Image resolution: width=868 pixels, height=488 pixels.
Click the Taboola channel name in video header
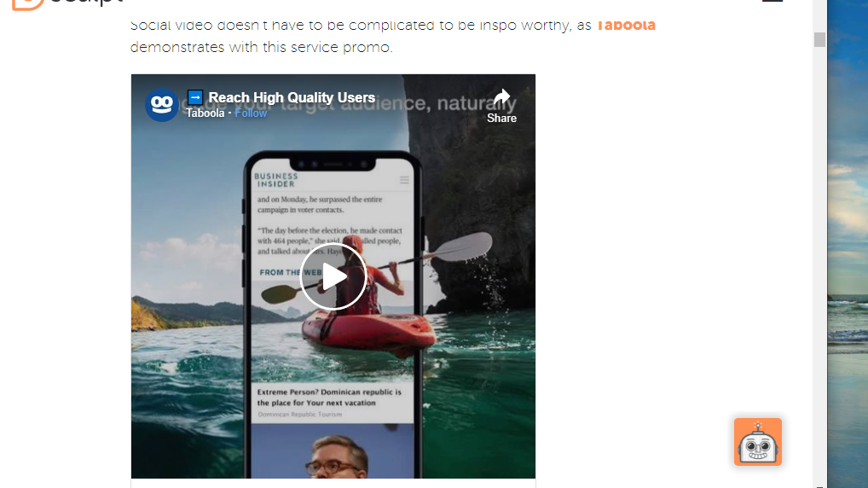click(205, 113)
